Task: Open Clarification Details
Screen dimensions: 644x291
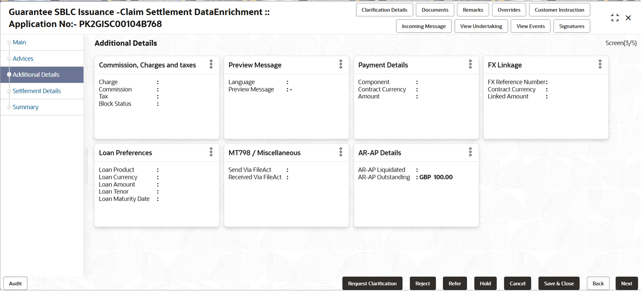Action: (384, 10)
